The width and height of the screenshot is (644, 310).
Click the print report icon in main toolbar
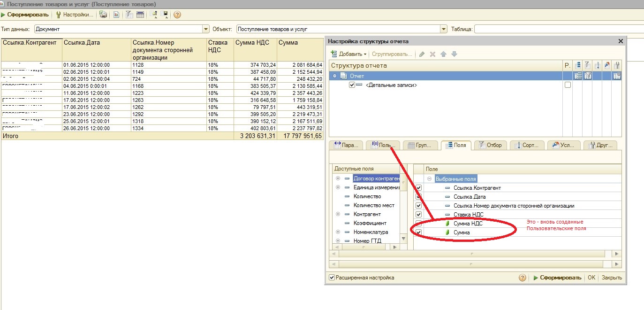pos(103,15)
